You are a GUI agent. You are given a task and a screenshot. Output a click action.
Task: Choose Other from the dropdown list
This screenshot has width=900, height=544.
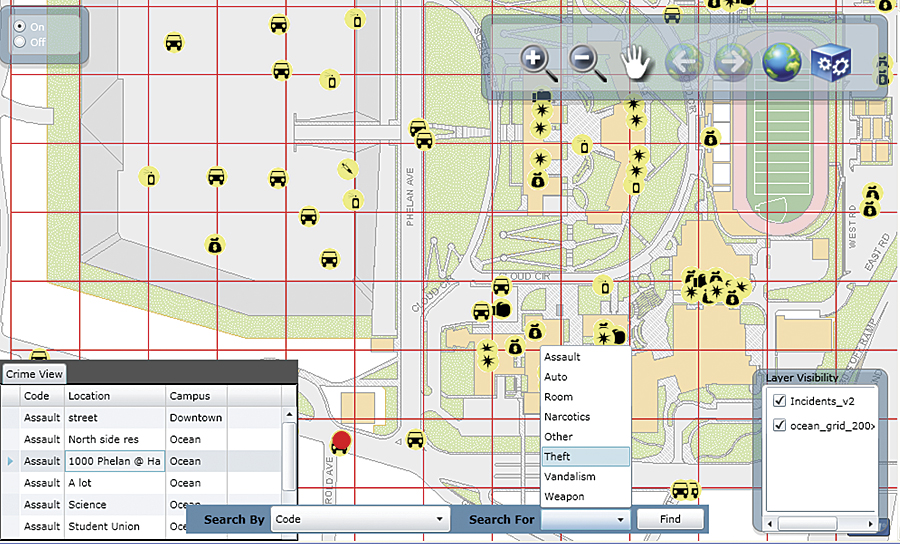(585, 437)
